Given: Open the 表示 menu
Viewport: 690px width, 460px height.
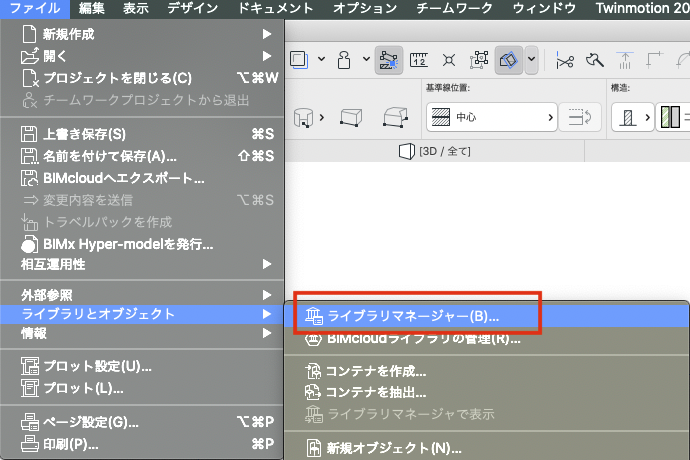Looking at the screenshot, I should tap(136, 8).
